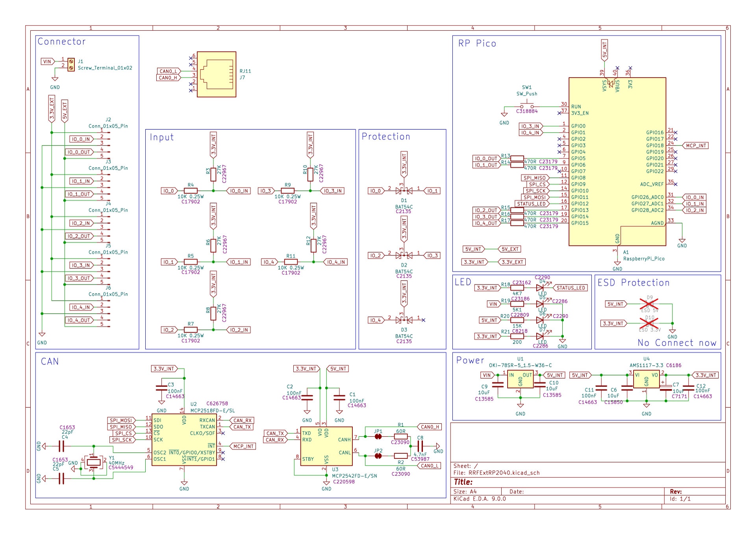Click the 'Sheet: /' field
The width and height of the screenshot is (756, 534).
465,466
